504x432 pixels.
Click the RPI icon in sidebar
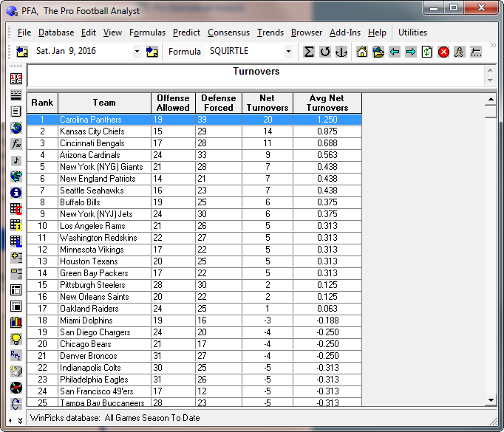click(x=16, y=355)
